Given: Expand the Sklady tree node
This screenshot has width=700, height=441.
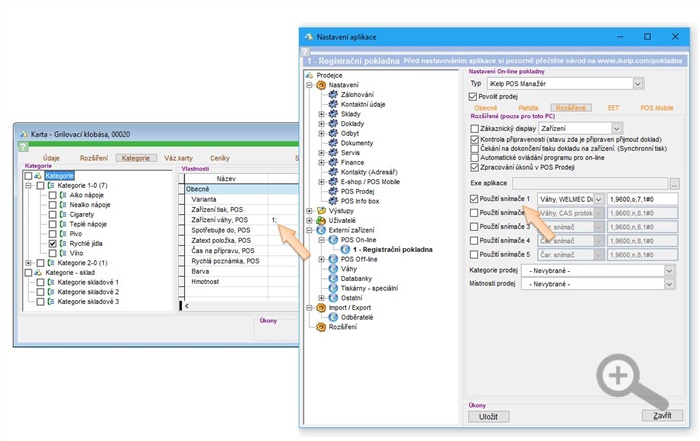Looking at the screenshot, I should [321, 114].
